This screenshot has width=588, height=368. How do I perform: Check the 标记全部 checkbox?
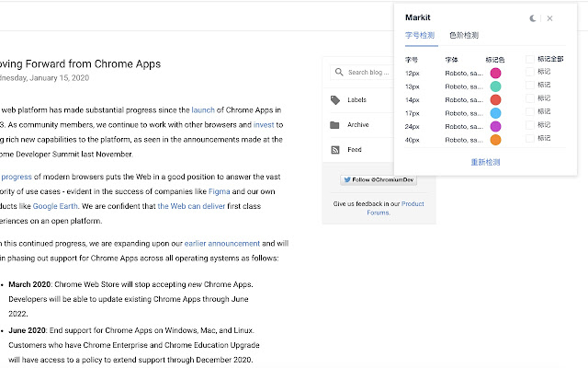529,59
